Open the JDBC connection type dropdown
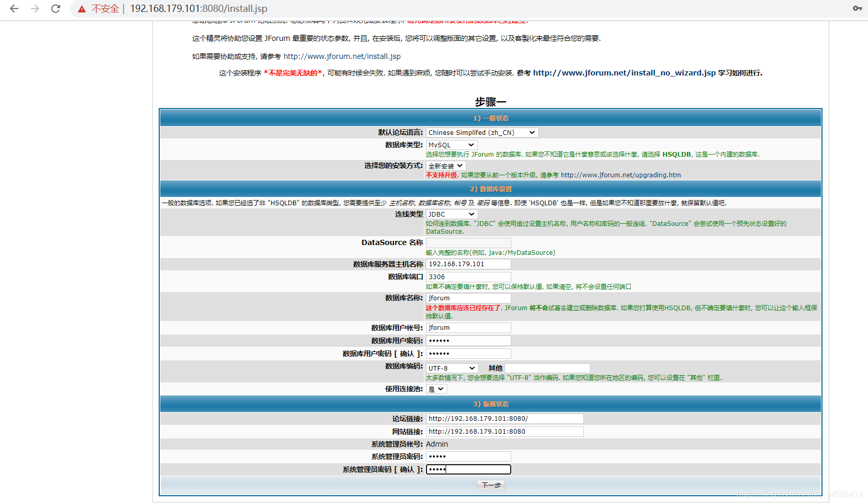 click(451, 214)
